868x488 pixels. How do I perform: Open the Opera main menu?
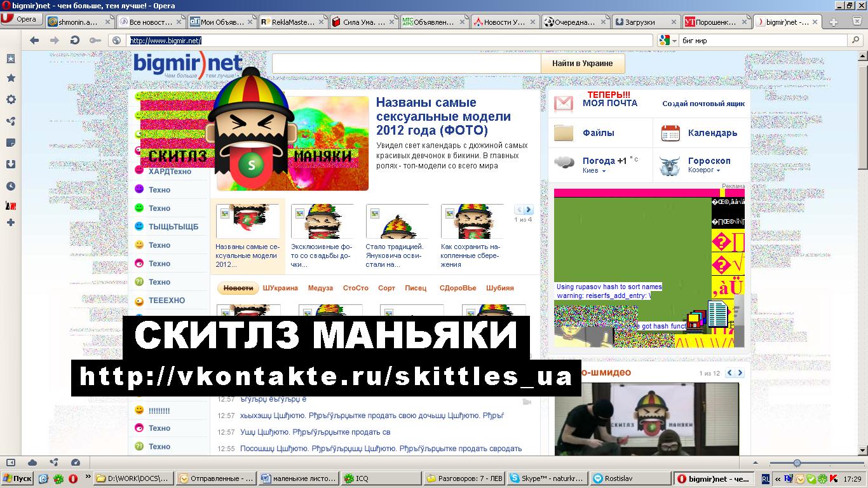click(x=20, y=19)
